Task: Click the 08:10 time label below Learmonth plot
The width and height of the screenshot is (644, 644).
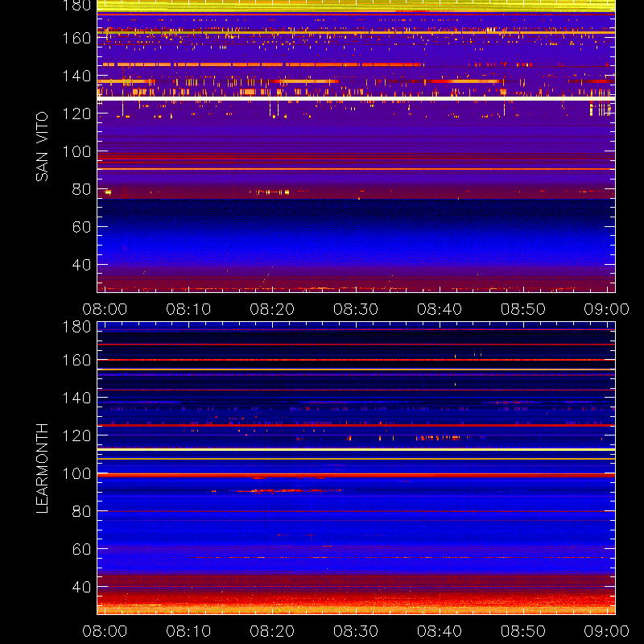Action: click(x=188, y=631)
